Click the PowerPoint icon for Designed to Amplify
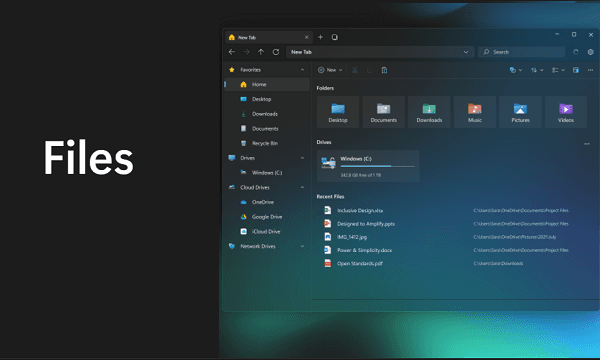The image size is (600, 360). [x=328, y=223]
